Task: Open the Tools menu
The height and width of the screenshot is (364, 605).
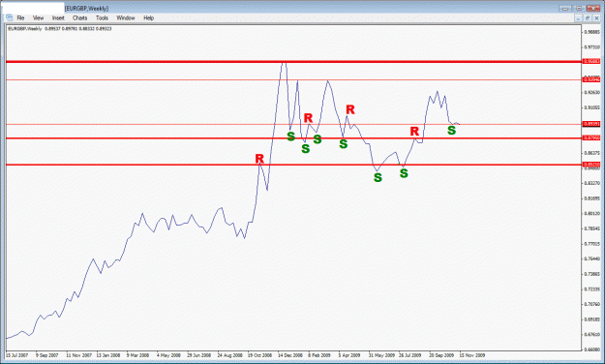Action: click(102, 17)
